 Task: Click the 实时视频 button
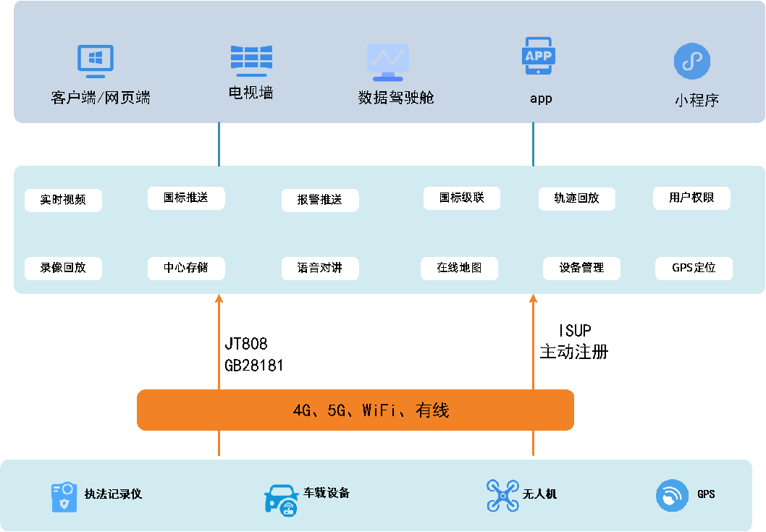click(x=63, y=200)
